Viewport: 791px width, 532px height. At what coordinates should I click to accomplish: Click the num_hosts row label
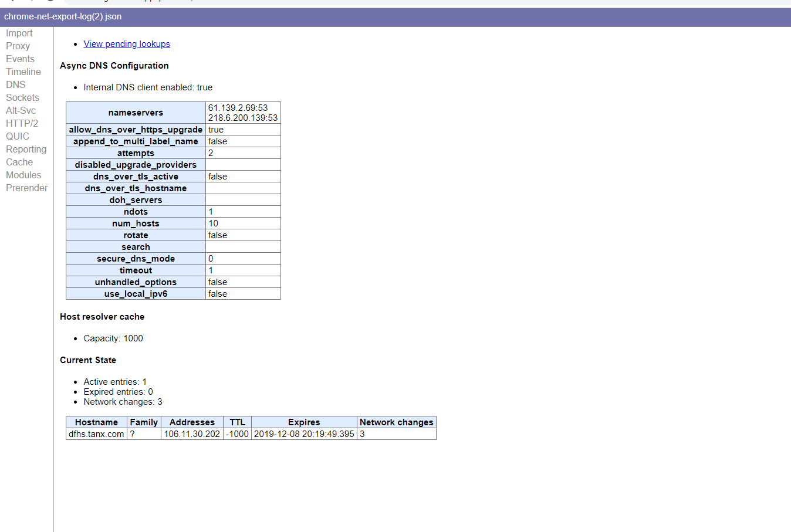[136, 223]
